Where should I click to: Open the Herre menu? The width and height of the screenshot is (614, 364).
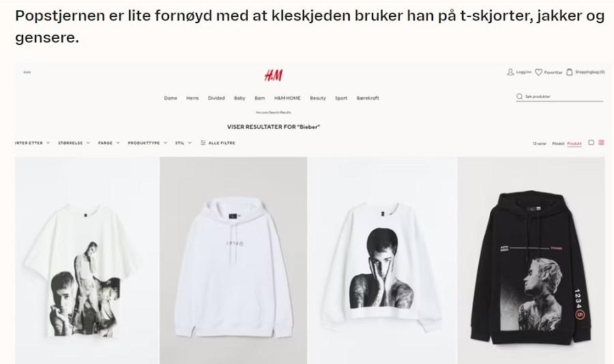coord(192,98)
